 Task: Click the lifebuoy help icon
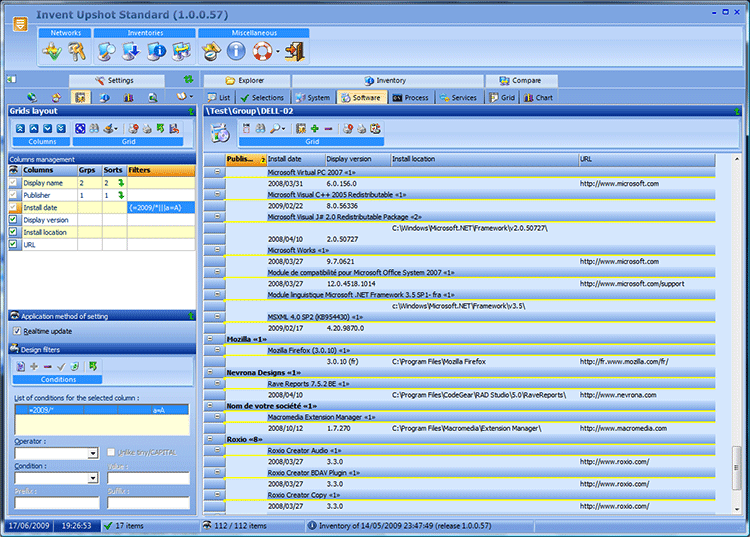[x=262, y=51]
